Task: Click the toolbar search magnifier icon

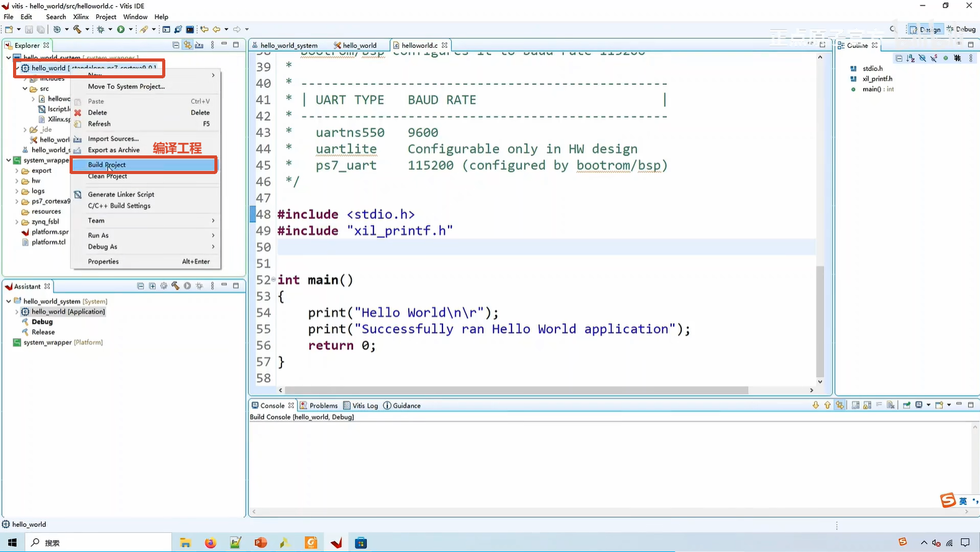Action: click(x=893, y=29)
